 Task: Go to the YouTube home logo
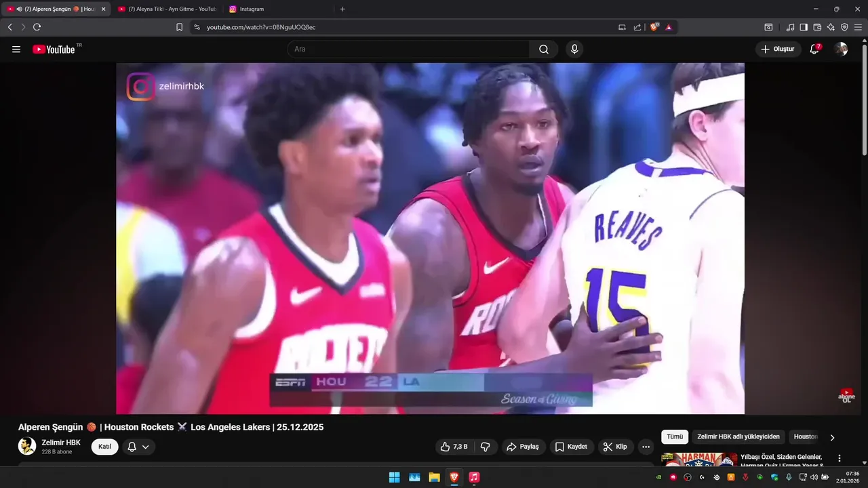click(x=54, y=49)
